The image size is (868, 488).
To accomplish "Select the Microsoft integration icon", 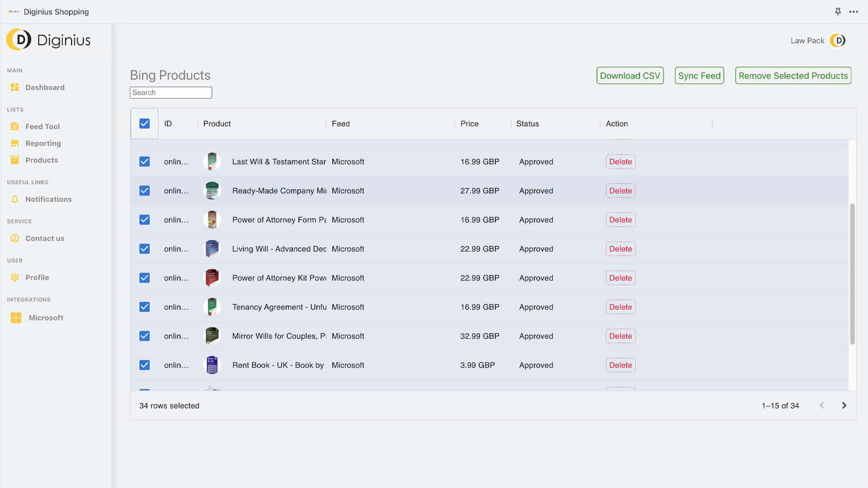I will pos(15,317).
